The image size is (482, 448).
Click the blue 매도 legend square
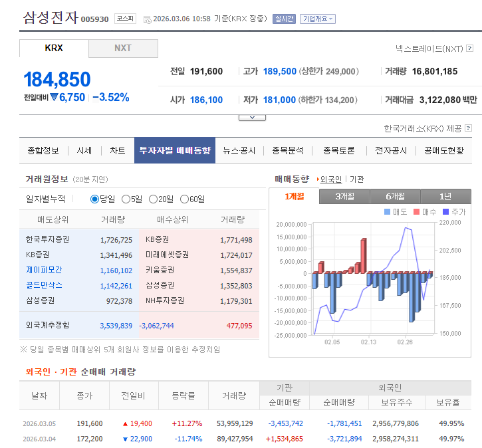pyautogui.click(x=388, y=211)
